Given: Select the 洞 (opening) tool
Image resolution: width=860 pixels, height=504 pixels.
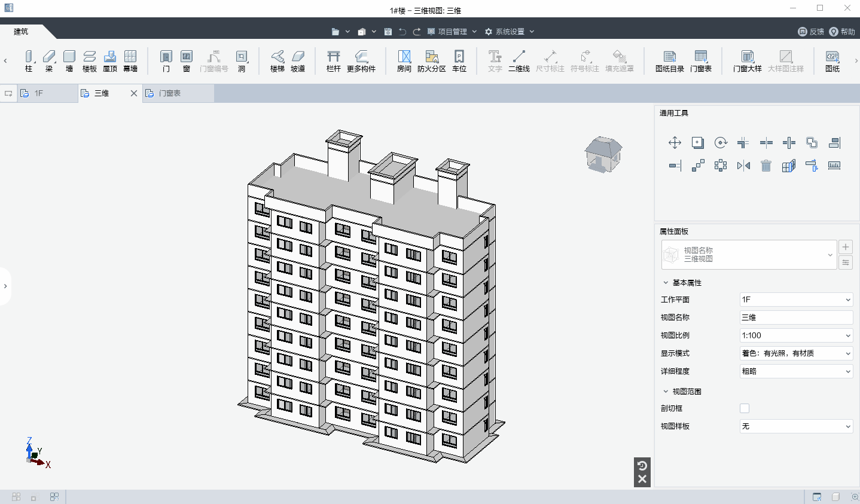Looking at the screenshot, I should point(242,61).
